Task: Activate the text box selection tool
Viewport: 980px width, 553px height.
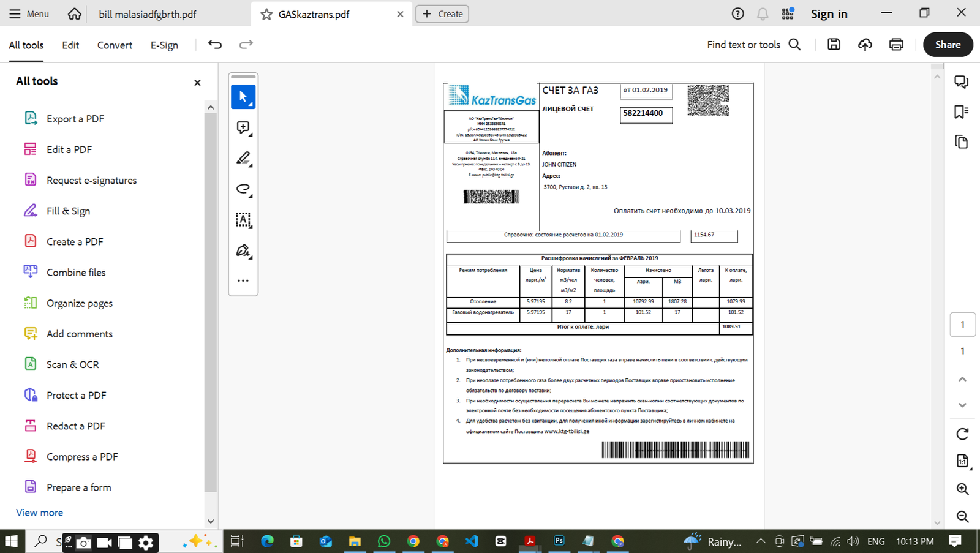Action: coord(243,219)
